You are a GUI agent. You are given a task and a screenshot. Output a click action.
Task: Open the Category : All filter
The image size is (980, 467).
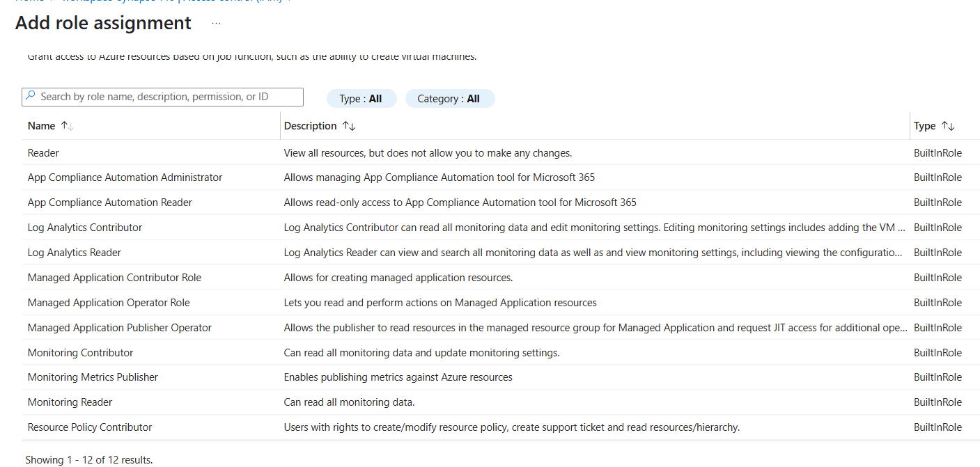click(x=449, y=99)
